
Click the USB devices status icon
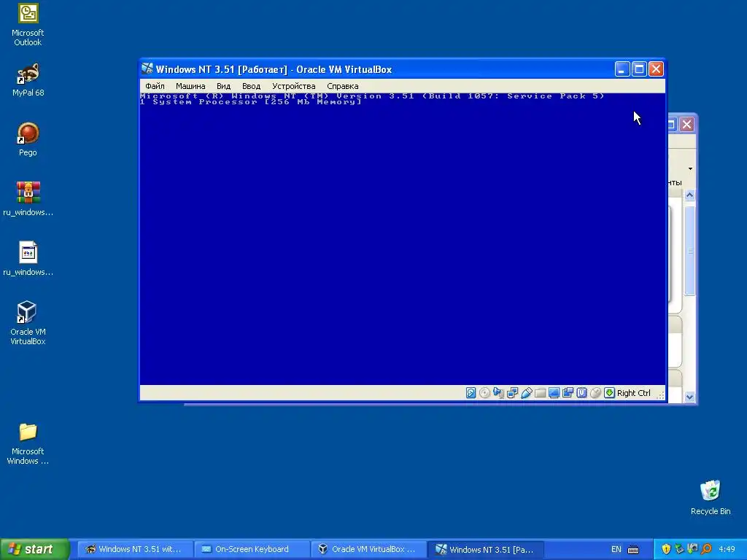click(x=527, y=393)
